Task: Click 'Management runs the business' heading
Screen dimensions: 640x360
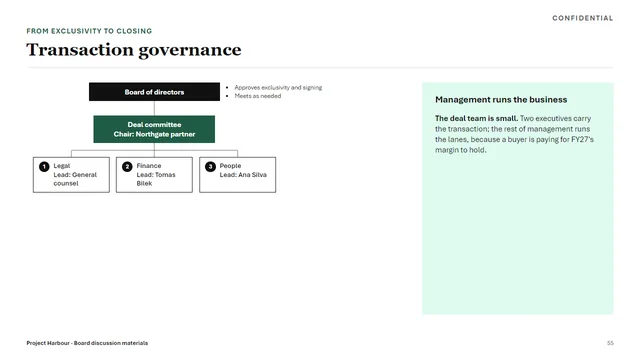Action: (x=501, y=100)
